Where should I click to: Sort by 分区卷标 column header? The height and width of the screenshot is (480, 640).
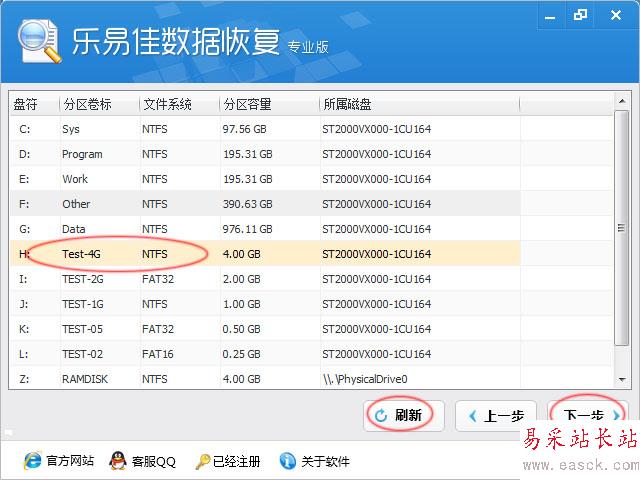(x=100, y=104)
